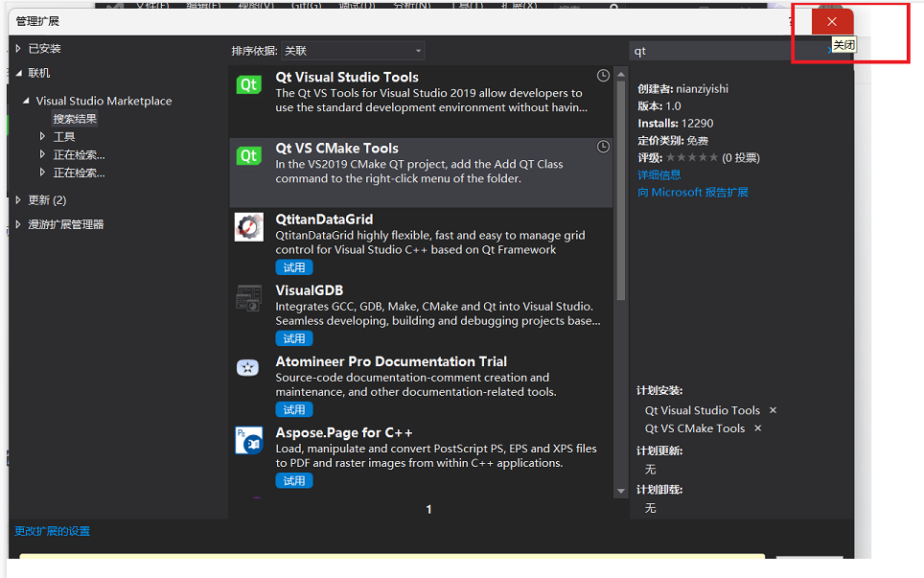Viewport: 924px width, 578px height.
Task: Click the VisualGDB extension icon
Action: pos(248,298)
